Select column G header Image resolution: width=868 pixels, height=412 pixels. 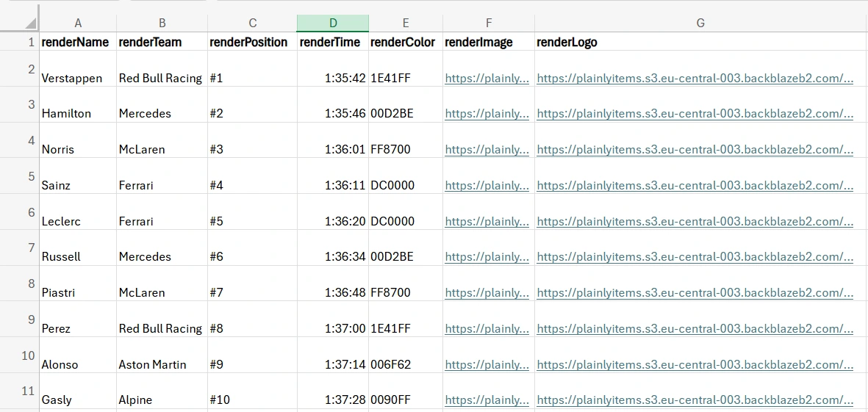(701, 24)
